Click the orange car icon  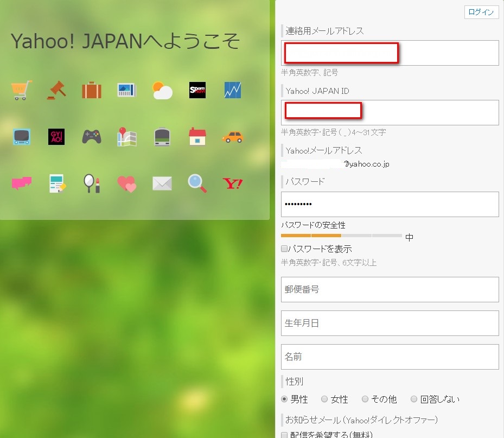(233, 137)
